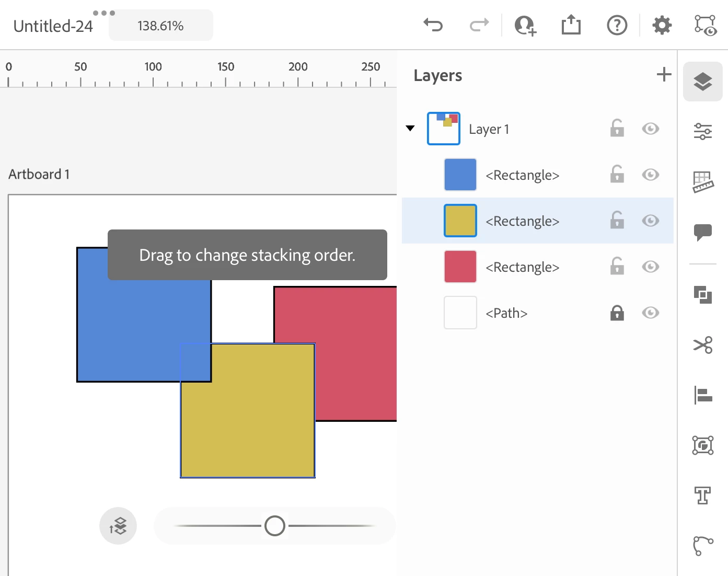Open the Path panel
Image resolution: width=728 pixels, height=576 pixels.
click(703, 546)
